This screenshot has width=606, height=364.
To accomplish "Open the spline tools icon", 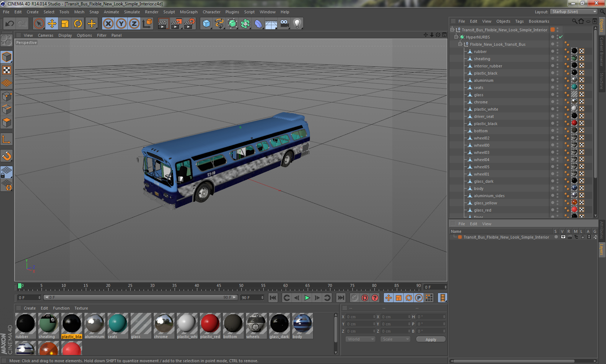I will tap(219, 24).
